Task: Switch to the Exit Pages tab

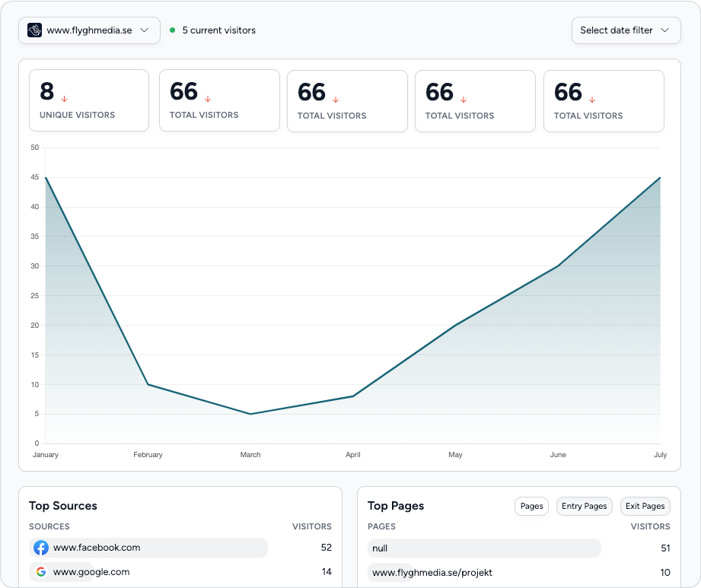Action: coord(645,506)
